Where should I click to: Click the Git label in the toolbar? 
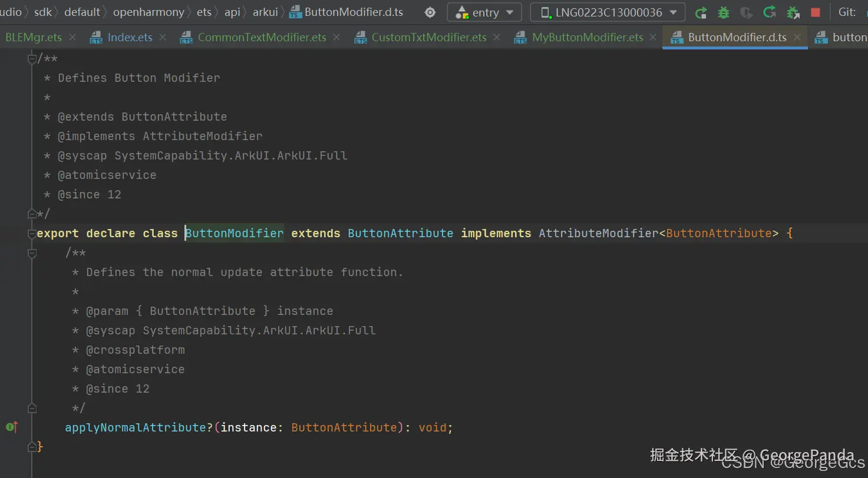click(x=847, y=12)
